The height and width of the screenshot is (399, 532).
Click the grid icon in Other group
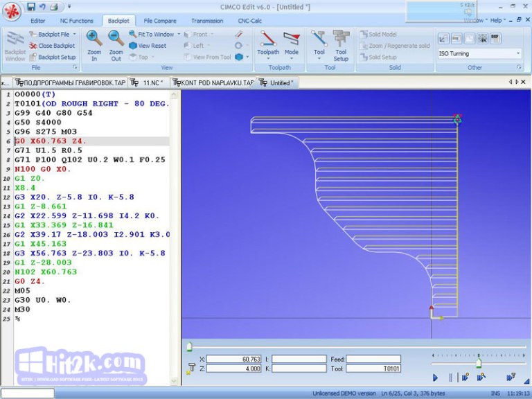[482, 39]
